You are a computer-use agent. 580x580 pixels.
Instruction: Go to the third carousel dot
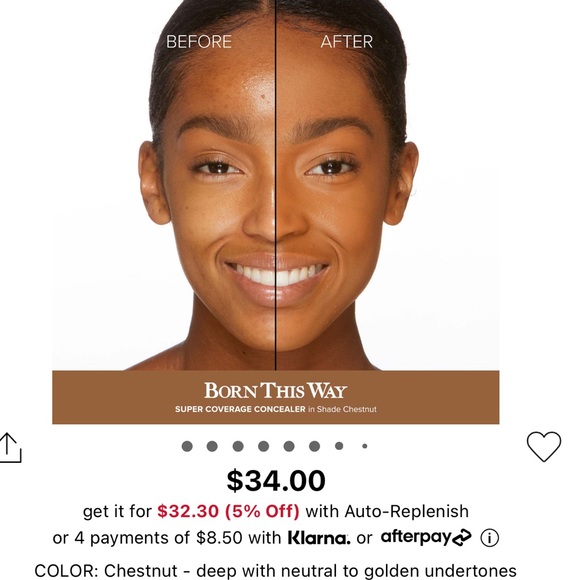(x=238, y=446)
